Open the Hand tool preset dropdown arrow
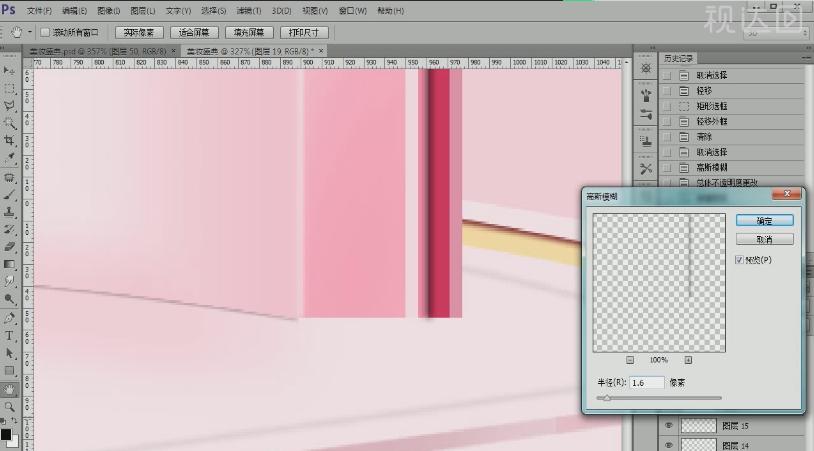The image size is (814, 451). coord(30,33)
